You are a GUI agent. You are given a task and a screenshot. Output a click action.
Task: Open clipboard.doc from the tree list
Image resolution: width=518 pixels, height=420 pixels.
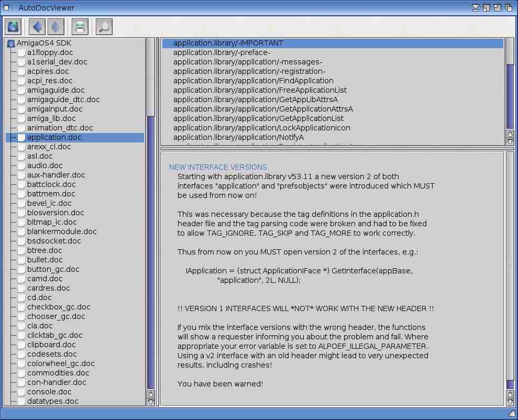(x=51, y=345)
